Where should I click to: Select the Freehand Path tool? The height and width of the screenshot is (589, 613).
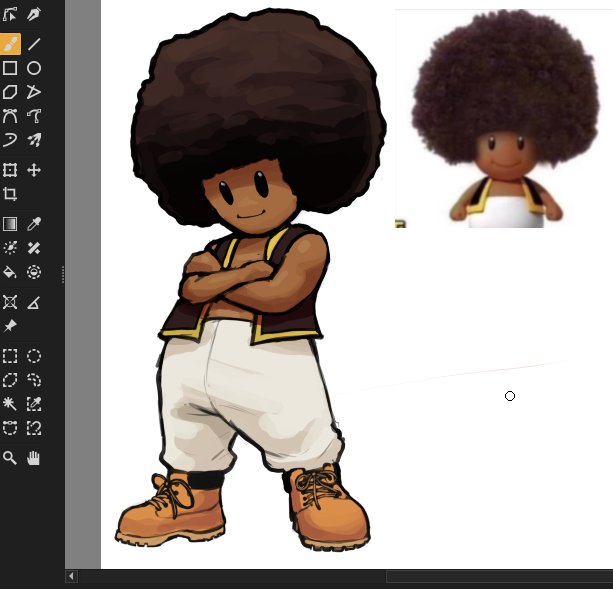(34, 116)
